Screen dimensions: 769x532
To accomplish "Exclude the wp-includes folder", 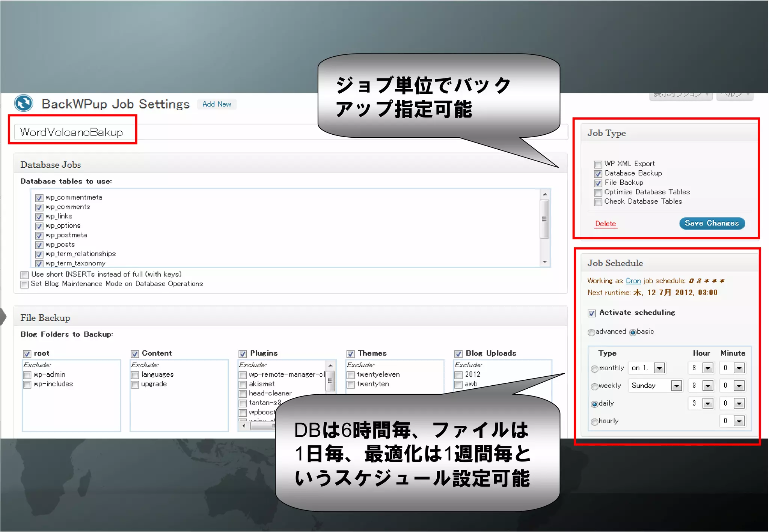I will point(27,384).
